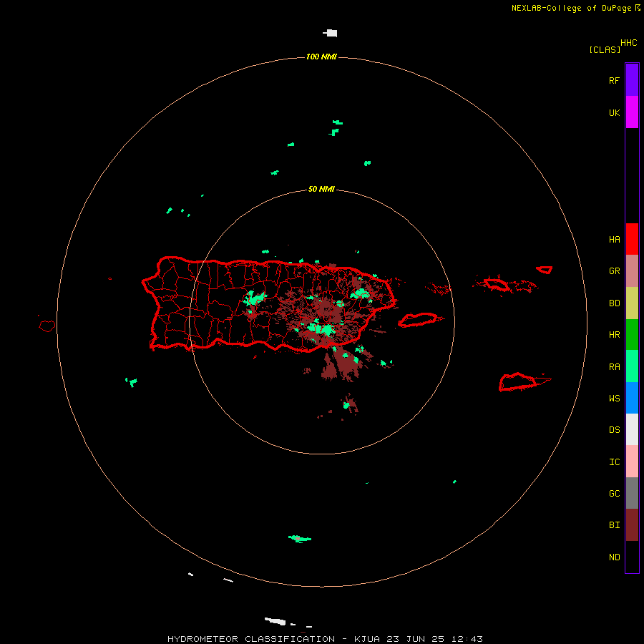Click the KJUA radar station identifier
This screenshot has height=644, width=644.
click(x=367, y=639)
